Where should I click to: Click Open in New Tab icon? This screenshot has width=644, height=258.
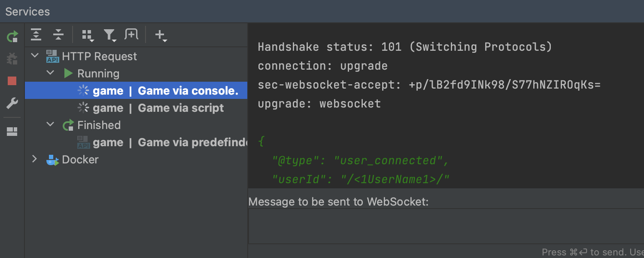[131, 35]
